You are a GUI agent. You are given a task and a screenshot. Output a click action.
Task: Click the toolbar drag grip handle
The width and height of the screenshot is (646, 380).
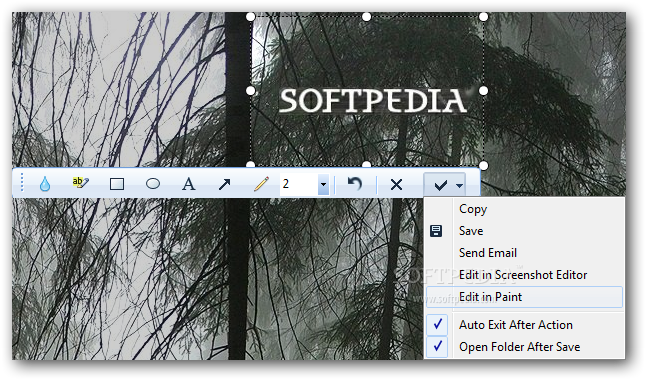22,183
